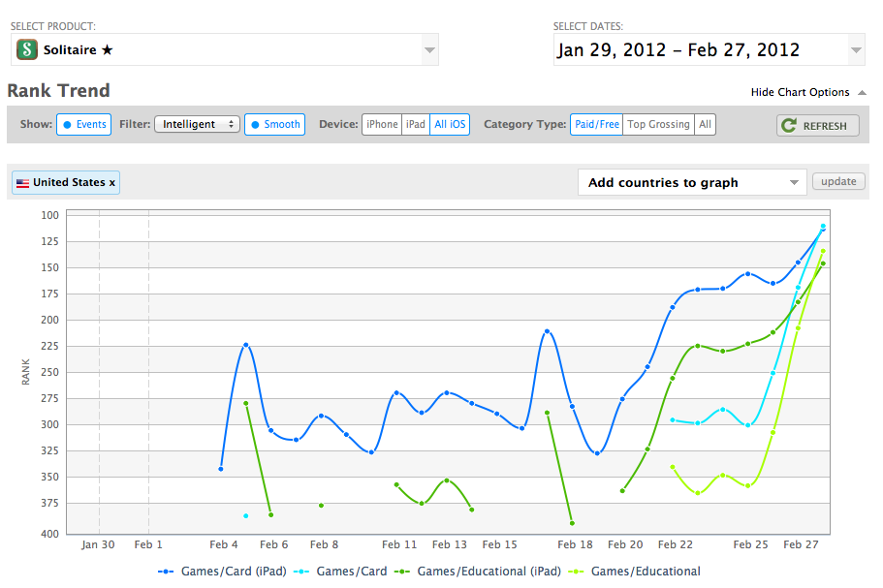Open Add countries to graph selector
Image resolution: width=883 pixels, height=588 pixels.
click(692, 182)
